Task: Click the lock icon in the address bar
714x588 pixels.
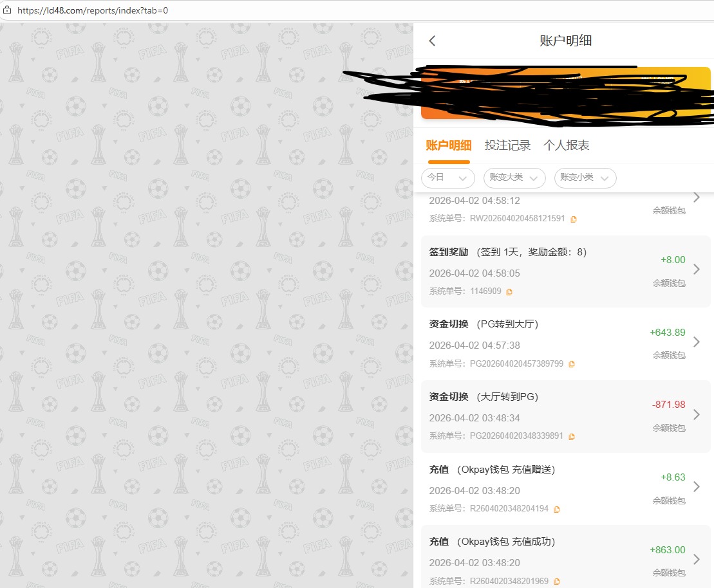Action: point(8,10)
